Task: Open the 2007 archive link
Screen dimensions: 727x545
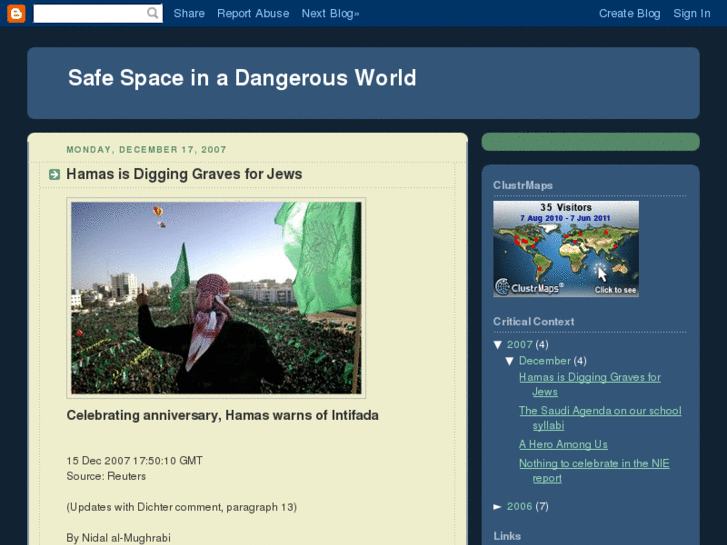Action: (x=519, y=345)
